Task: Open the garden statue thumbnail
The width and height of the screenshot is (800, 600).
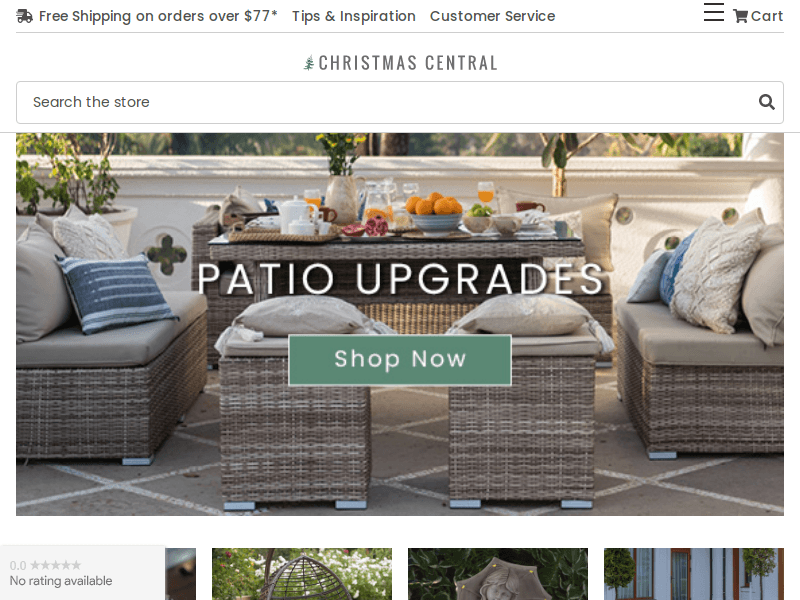Action: [498, 574]
